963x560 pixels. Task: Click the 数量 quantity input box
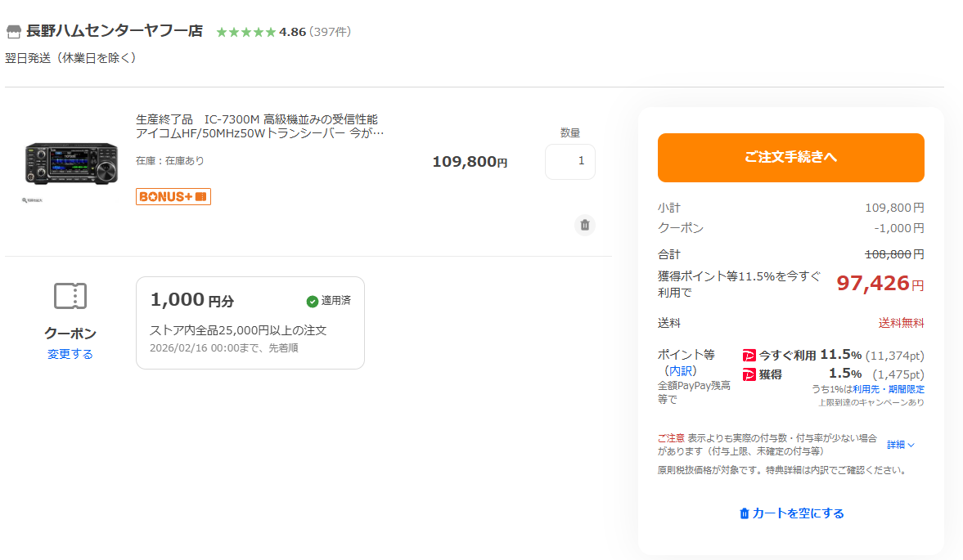(569, 162)
